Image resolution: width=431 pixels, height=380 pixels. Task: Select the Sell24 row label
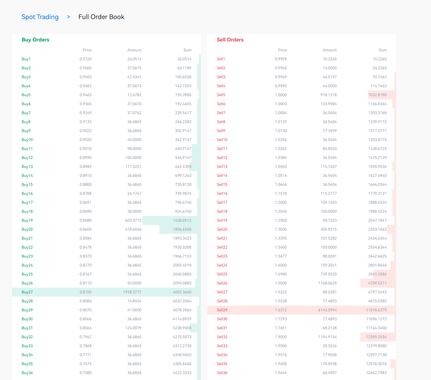[222, 266]
